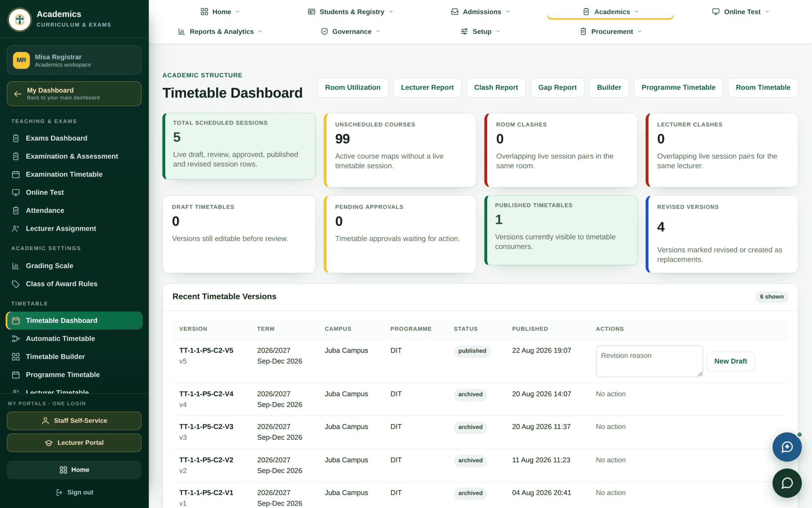Click the Unscheduled Courses card
Image resolution: width=812 pixels, height=508 pixels.
(400, 150)
